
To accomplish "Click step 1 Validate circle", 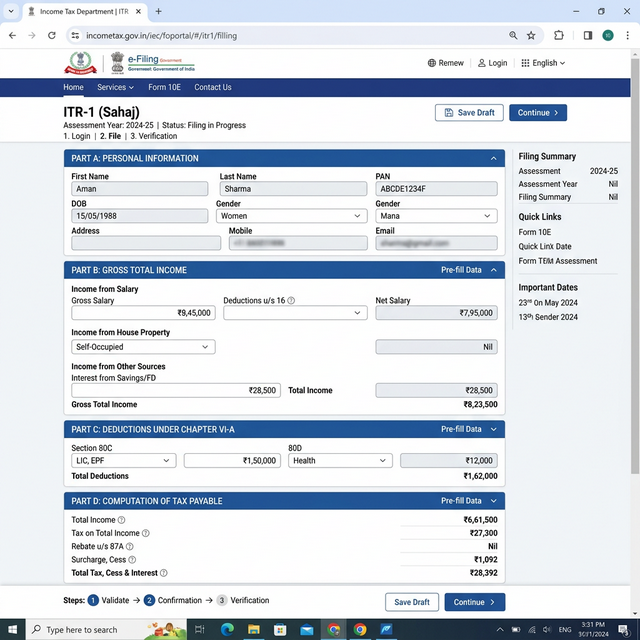I will (x=93, y=600).
